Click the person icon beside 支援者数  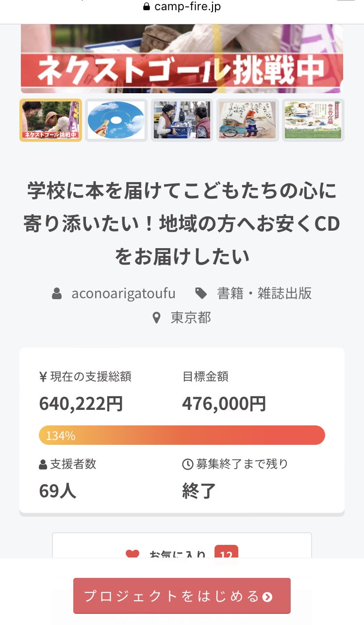click(x=43, y=464)
